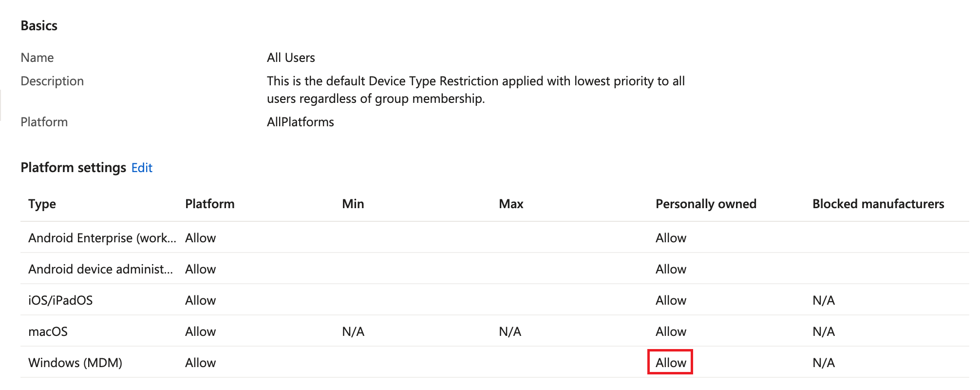The height and width of the screenshot is (390, 980).
Task: Click the Platform settings section heading
Action: 73,168
